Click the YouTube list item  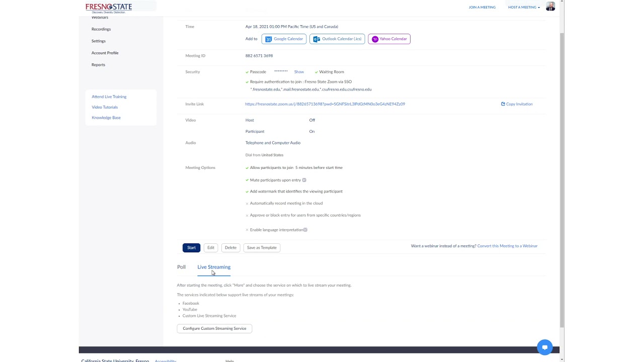click(190, 309)
